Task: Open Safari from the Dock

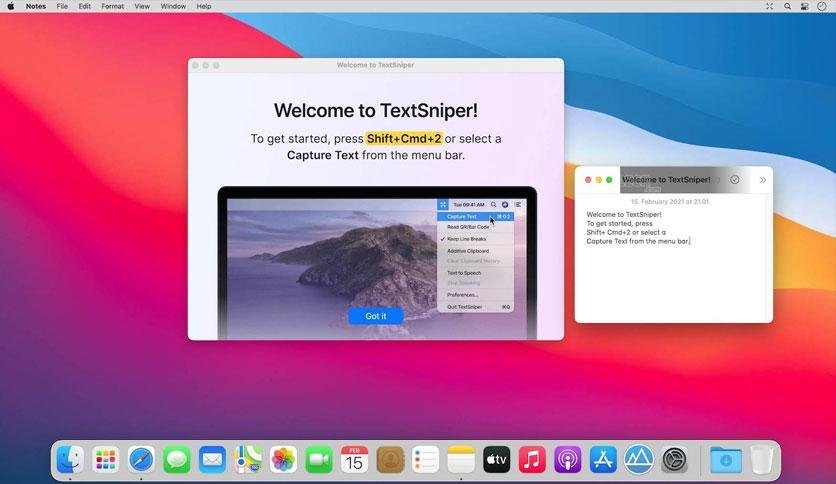Action: (x=141, y=459)
